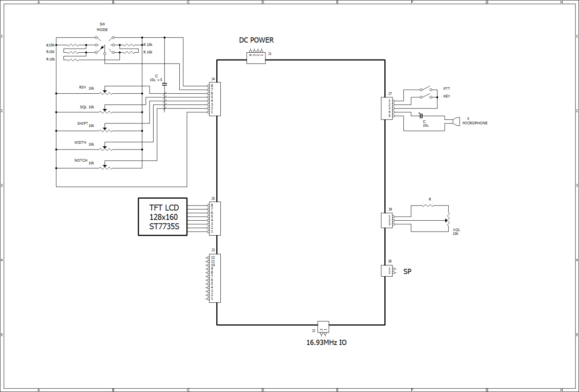Select the J3 twelve-pin connector
Screen dimensions: 579x392
tap(214, 278)
